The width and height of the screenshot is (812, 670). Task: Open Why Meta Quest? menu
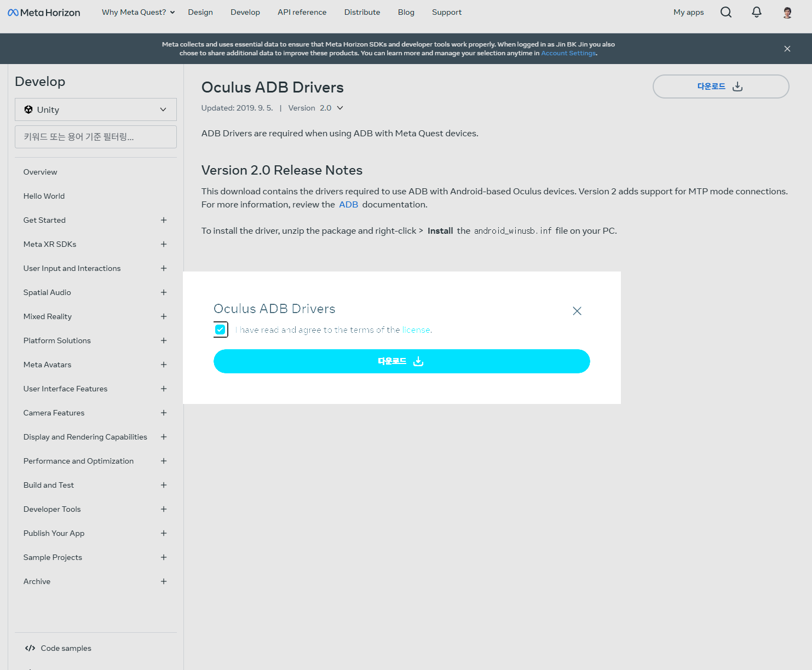pyautogui.click(x=138, y=12)
